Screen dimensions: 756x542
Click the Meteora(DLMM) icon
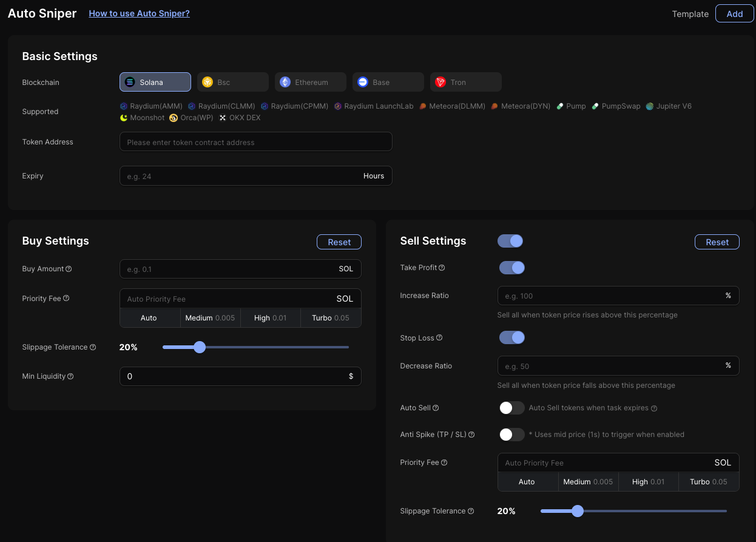click(423, 106)
